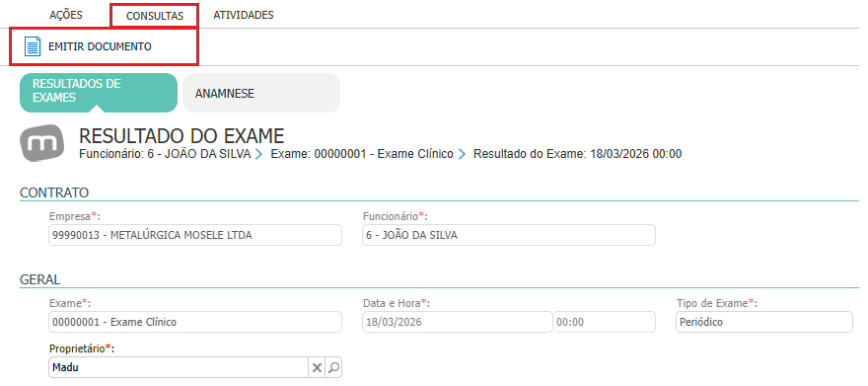Choose the EMITIR DOCUMENTO label
The width and height of the screenshot is (868, 386).
tap(100, 46)
